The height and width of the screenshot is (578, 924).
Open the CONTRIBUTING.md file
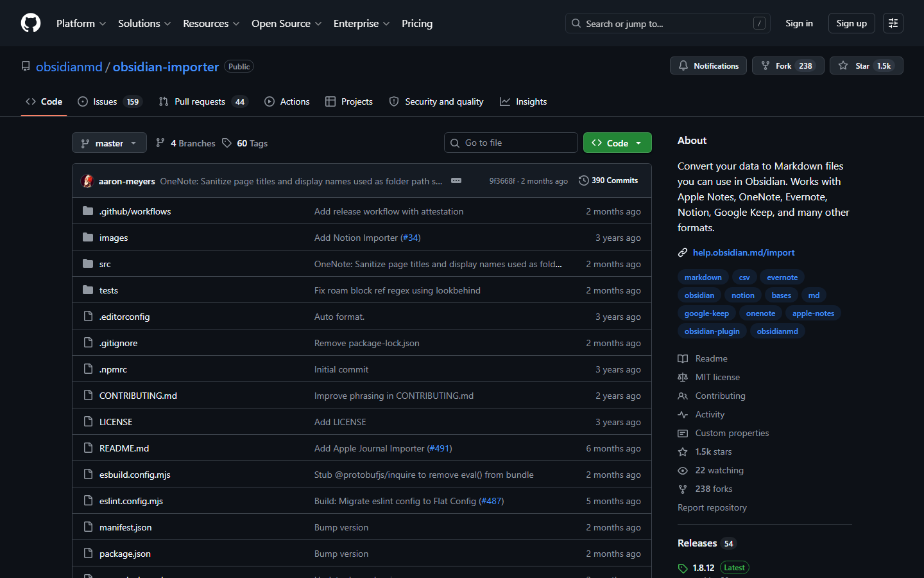click(x=138, y=396)
